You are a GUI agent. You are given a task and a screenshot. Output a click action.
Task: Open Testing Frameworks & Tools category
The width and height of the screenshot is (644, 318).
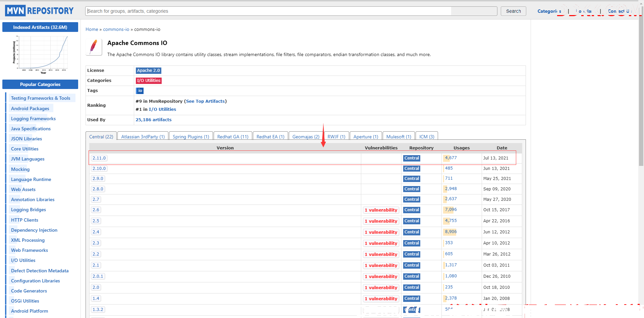point(41,98)
